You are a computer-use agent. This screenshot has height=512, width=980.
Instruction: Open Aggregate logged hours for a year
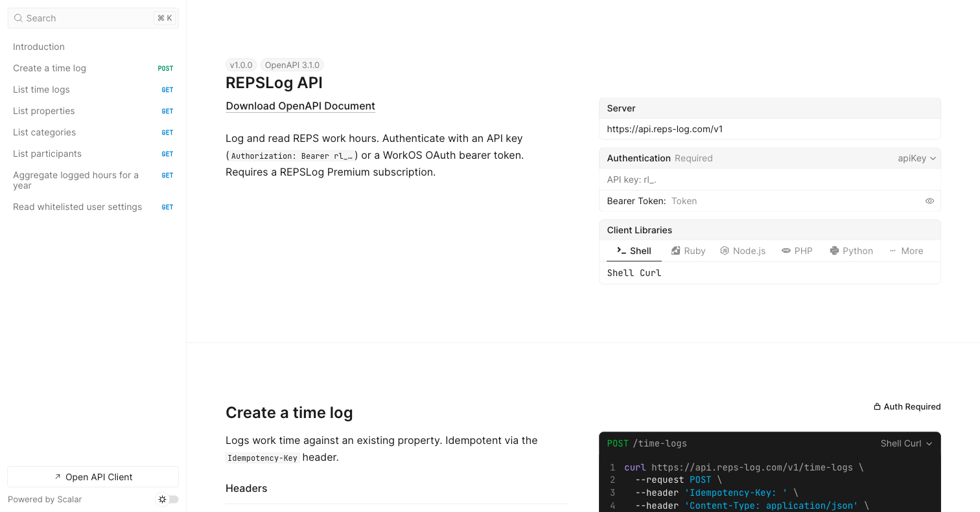click(93, 180)
